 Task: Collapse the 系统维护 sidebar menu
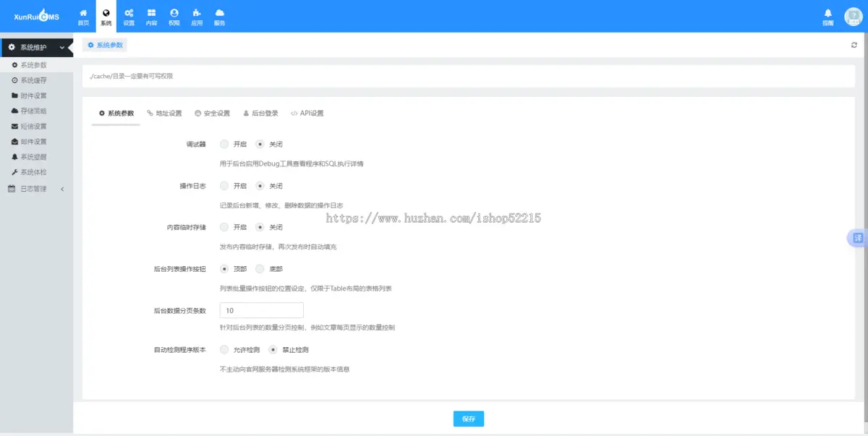33,48
